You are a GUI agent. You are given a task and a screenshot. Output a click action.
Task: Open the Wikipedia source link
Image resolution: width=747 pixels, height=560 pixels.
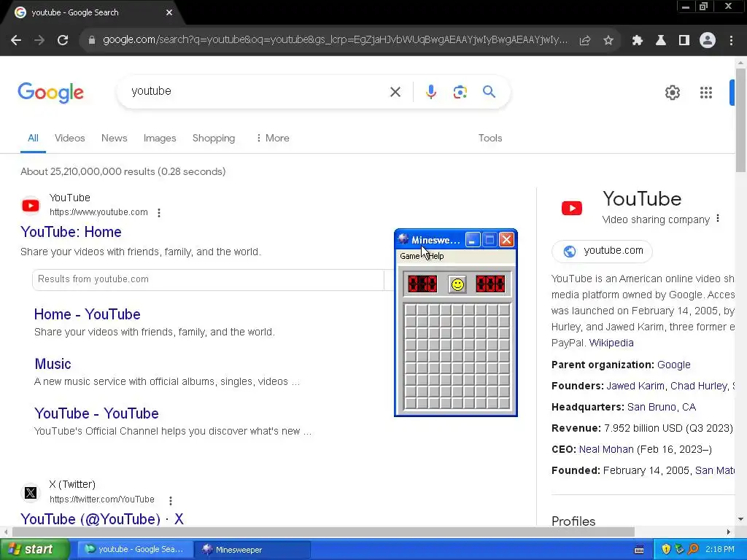click(x=611, y=343)
